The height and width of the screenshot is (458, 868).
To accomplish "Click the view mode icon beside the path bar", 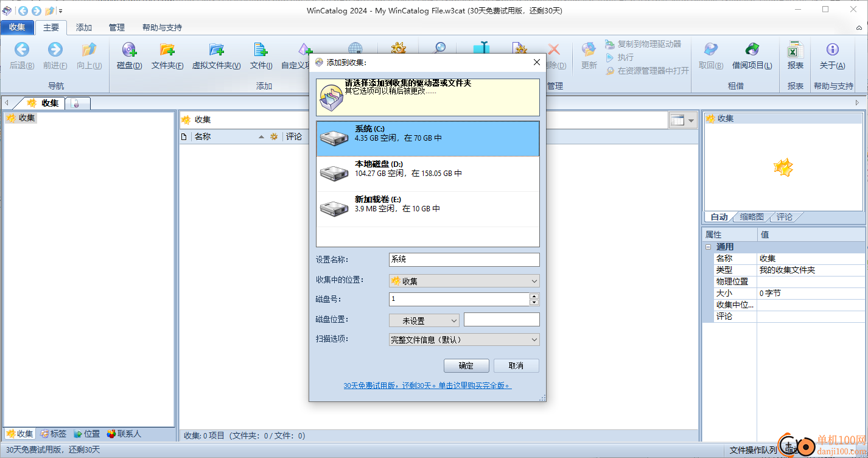I will point(677,120).
